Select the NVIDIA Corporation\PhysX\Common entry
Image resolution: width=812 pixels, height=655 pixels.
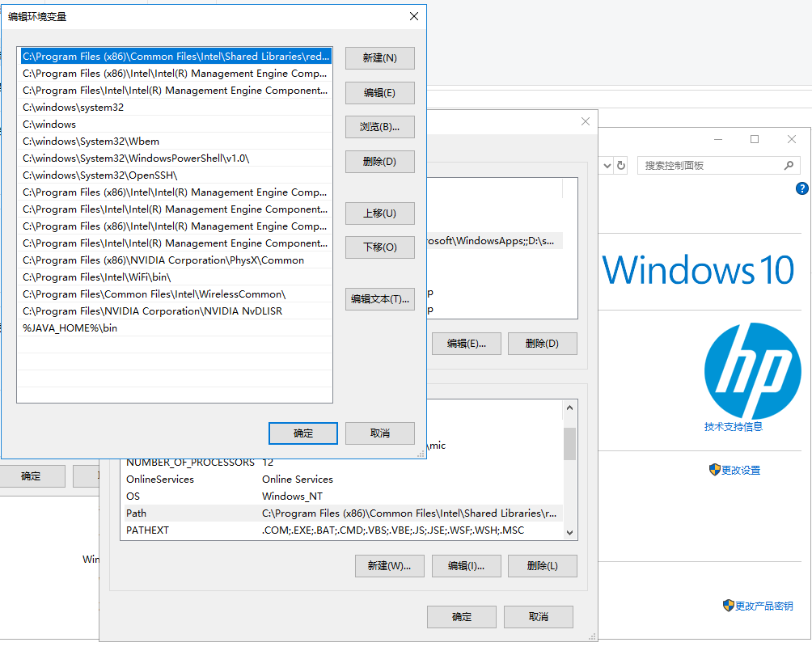[x=175, y=260]
